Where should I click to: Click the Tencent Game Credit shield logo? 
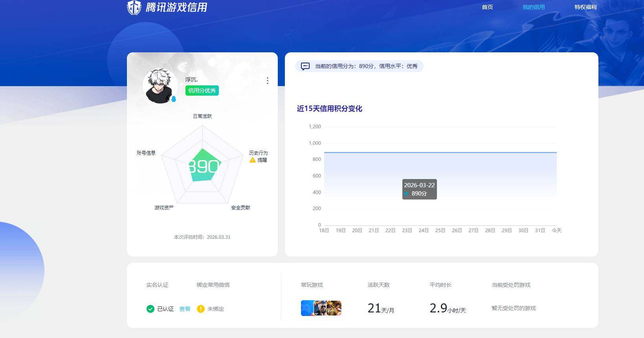point(134,7)
